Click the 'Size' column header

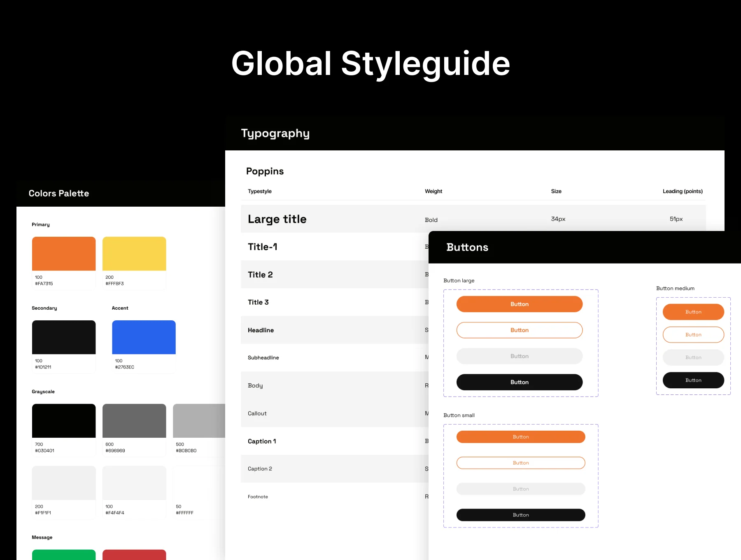click(556, 191)
